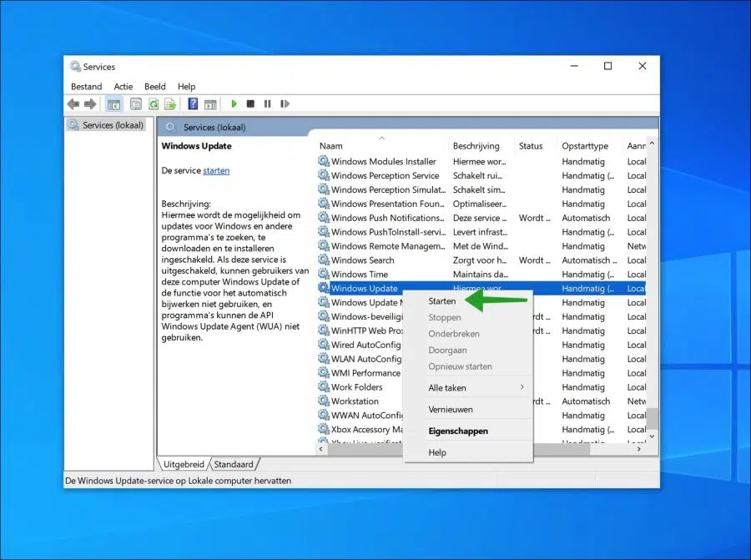Click gear icon next to Workstation

point(324,401)
